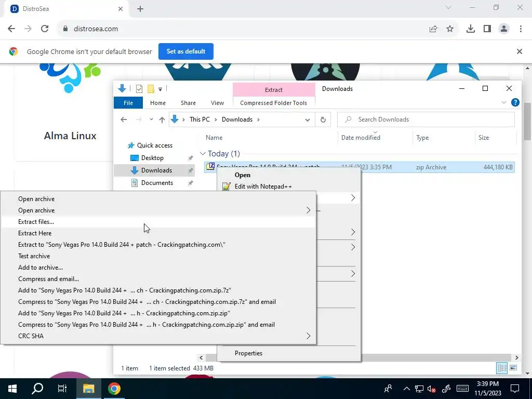Open a new Chrome tab
Image resolution: width=532 pixels, height=399 pixels.
coord(140,9)
